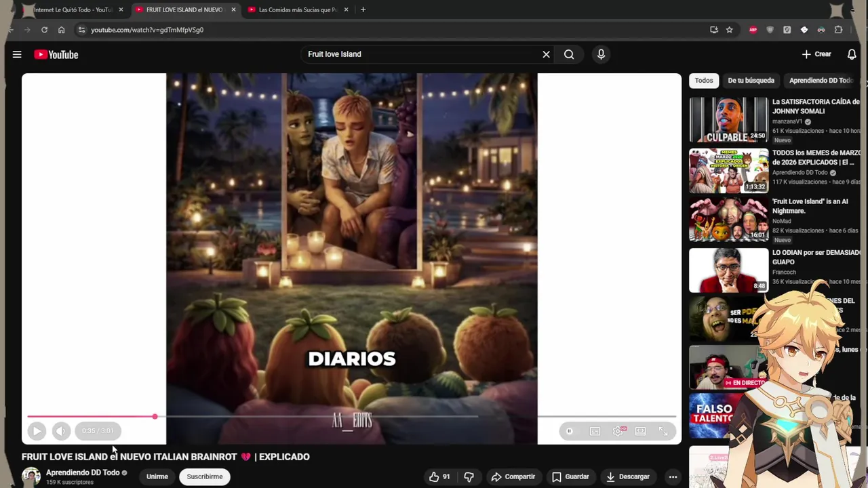The width and height of the screenshot is (868, 488).
Task: Open the three-dot more actions menu
Action: point(673,476)
